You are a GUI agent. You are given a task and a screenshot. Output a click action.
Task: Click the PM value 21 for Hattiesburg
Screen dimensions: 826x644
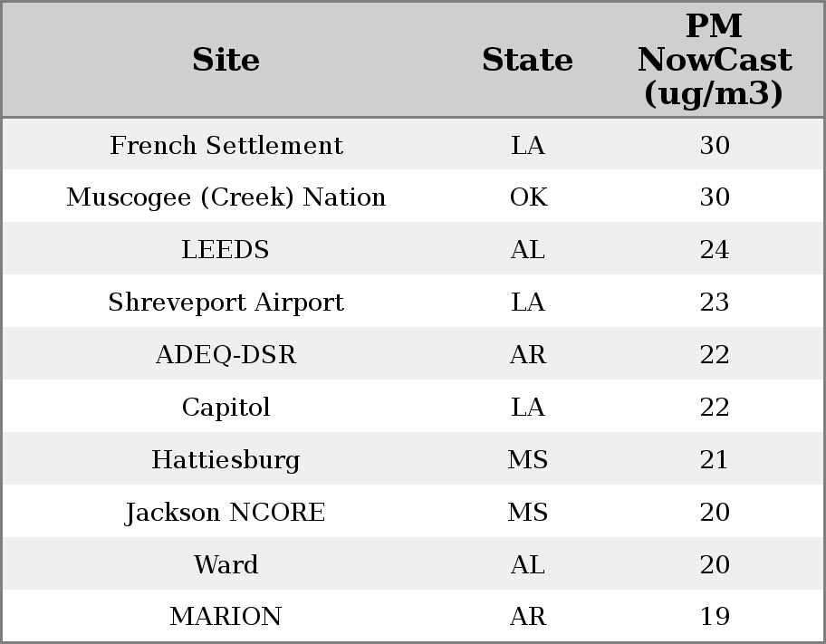point(715,460)
